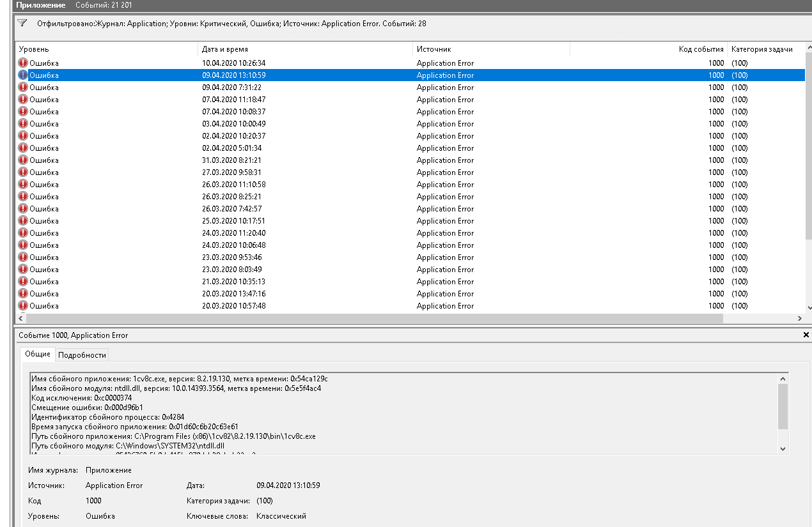Click error icon of event 20.03.2020 10:57:48

coord(23,306)
